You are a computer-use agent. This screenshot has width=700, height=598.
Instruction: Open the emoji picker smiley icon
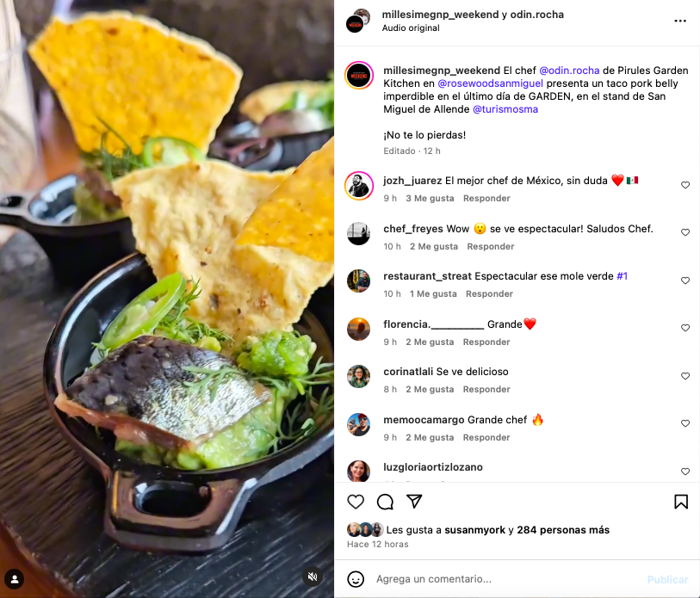[356, 579]
